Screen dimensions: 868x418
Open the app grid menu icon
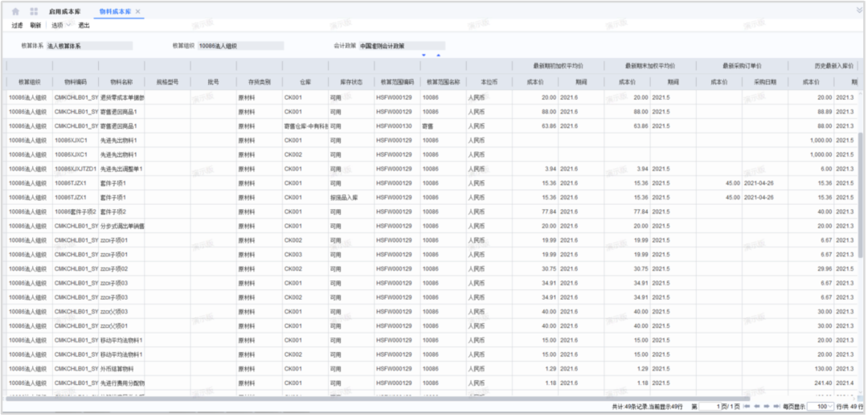[x=34, y=11]
